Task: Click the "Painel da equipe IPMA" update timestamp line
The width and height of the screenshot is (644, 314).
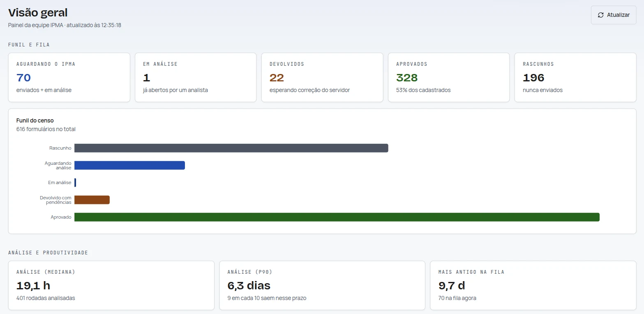Action: pyautogui.click(x=65, y=25)
